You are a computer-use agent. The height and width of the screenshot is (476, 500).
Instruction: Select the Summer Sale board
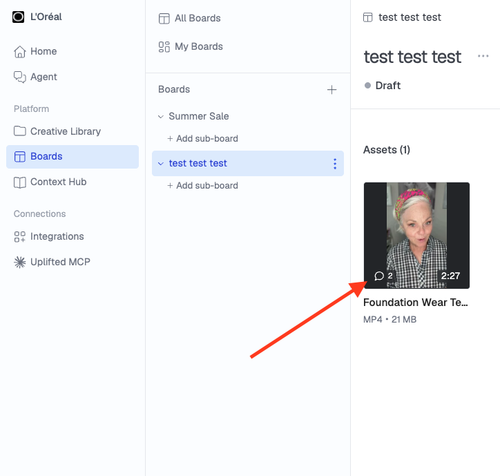pyautogui.click(x=199, y=116)
